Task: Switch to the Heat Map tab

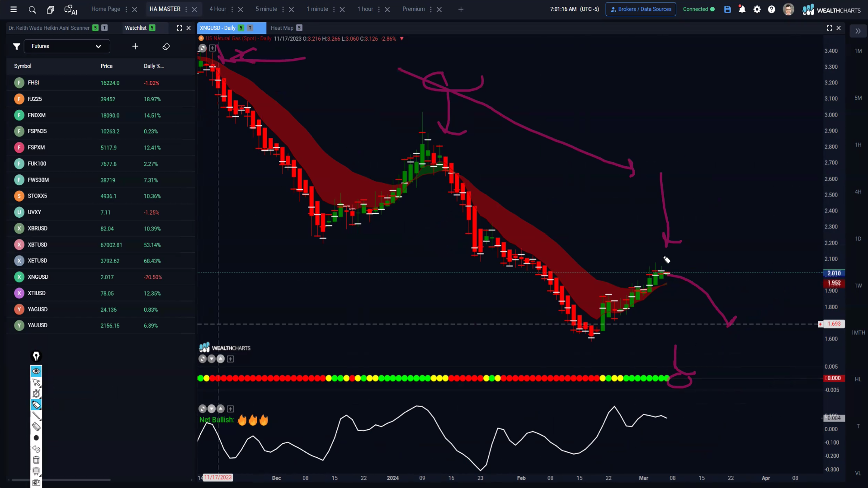Action: pos(282,28)
